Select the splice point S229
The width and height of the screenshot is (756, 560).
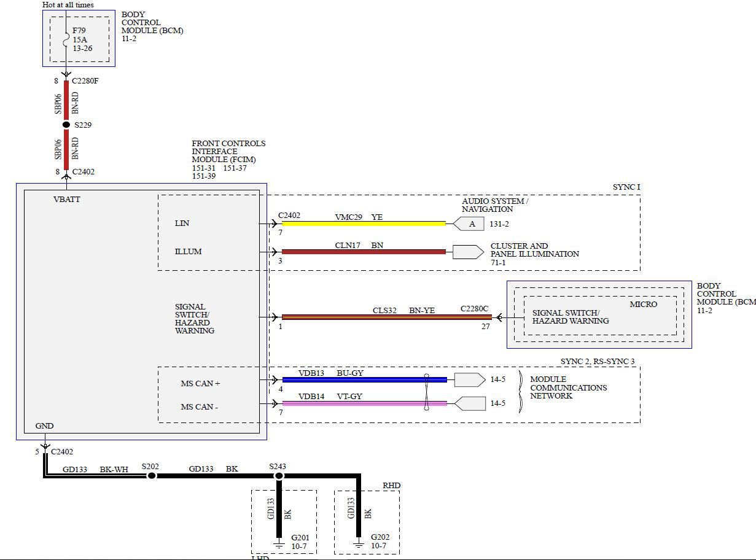click(x=66, y=125)
